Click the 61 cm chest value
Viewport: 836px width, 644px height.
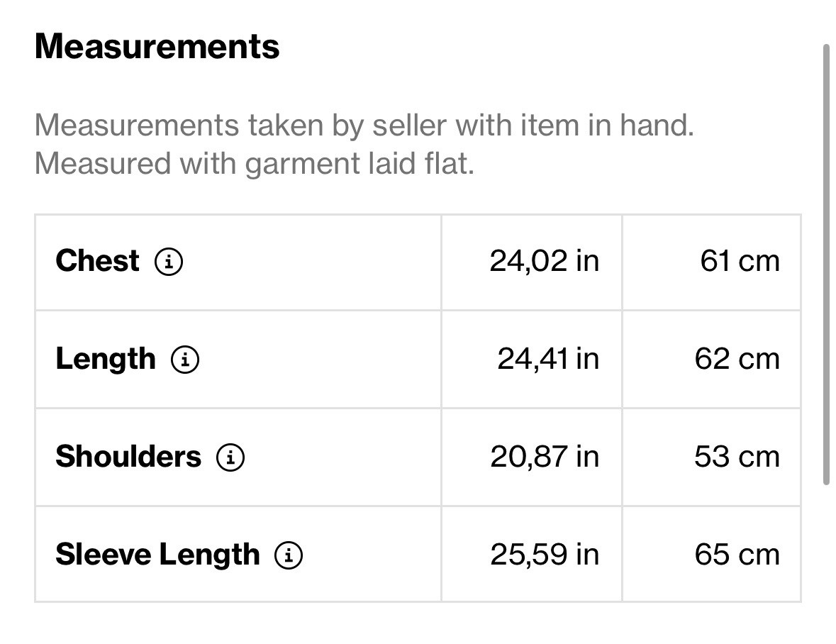740,261
